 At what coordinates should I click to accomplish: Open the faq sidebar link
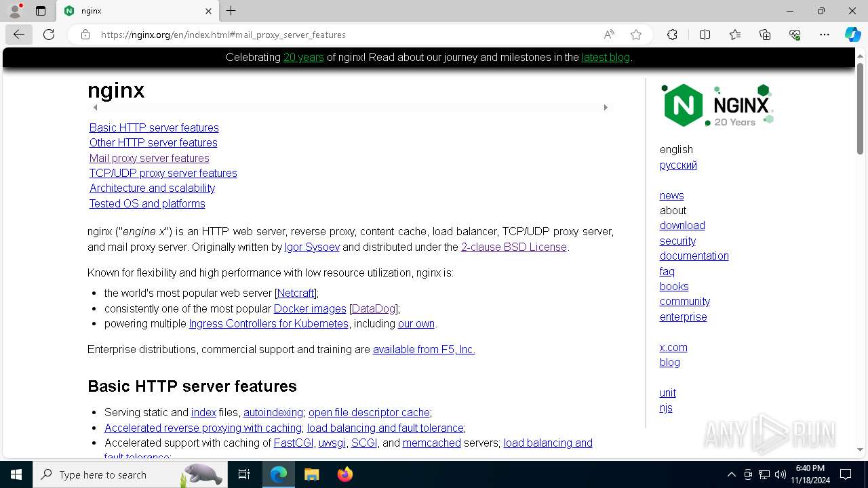click(667, 271)
